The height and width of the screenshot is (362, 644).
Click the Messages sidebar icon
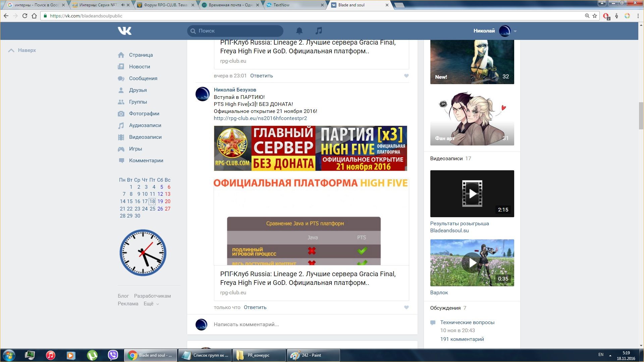(121, 78)
